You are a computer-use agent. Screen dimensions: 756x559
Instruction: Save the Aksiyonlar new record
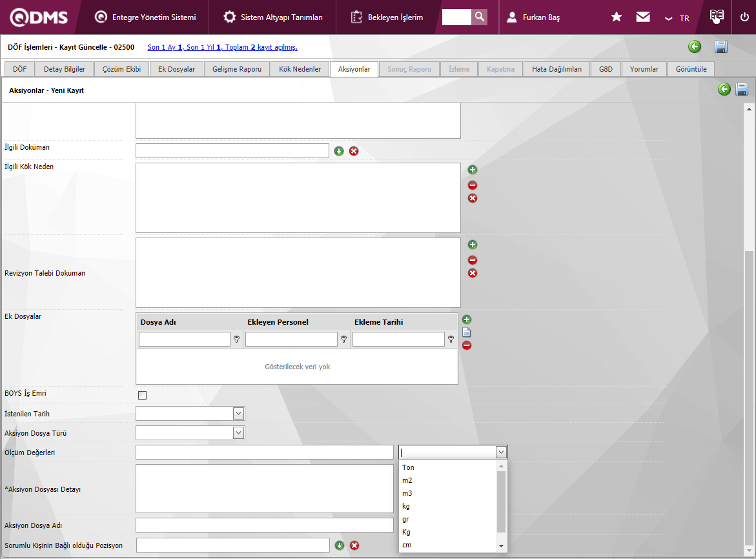[x=742, y=89]
